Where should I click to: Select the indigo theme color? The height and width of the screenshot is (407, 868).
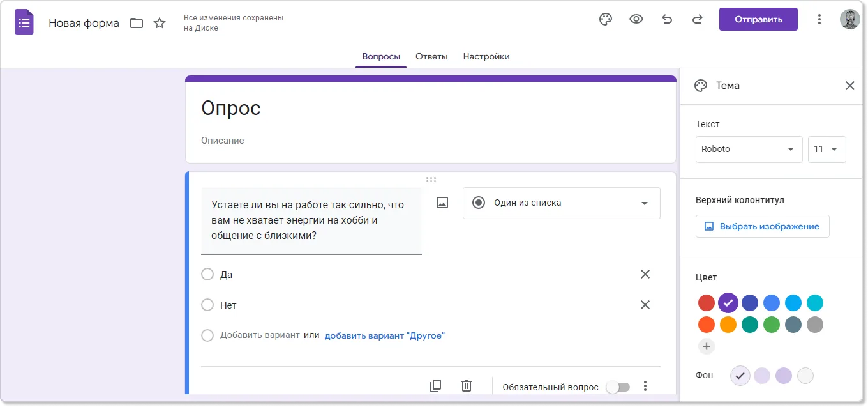point(750,303)
